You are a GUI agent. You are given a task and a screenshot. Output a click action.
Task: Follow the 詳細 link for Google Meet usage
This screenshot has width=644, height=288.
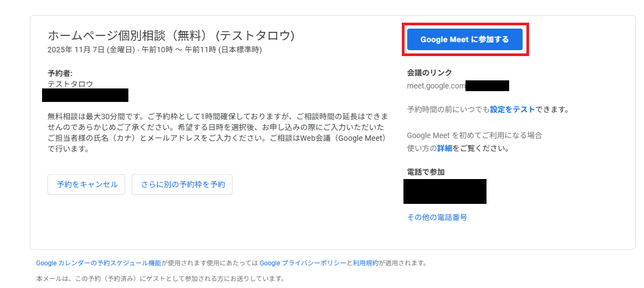pyautogui.click(x=444, y=148)
